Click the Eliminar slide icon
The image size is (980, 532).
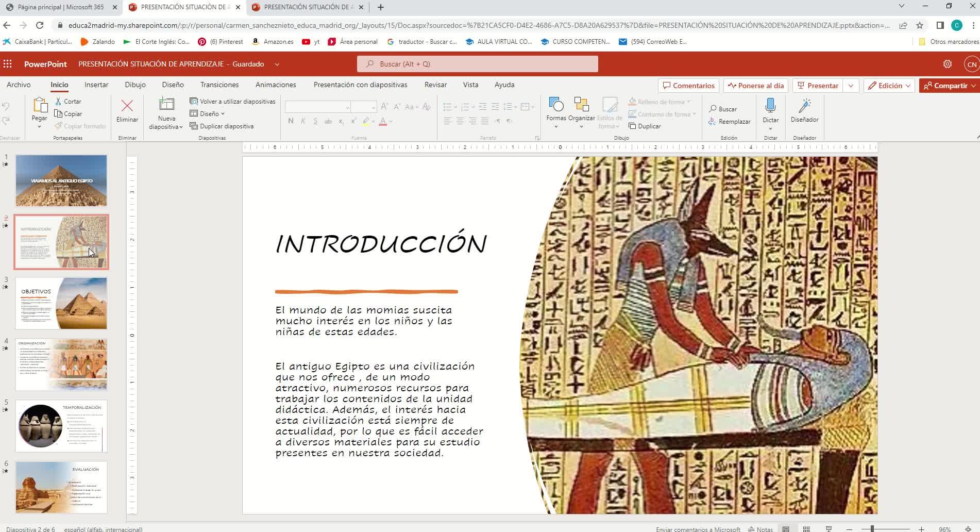pyautogui.click(x=127, y=107)
